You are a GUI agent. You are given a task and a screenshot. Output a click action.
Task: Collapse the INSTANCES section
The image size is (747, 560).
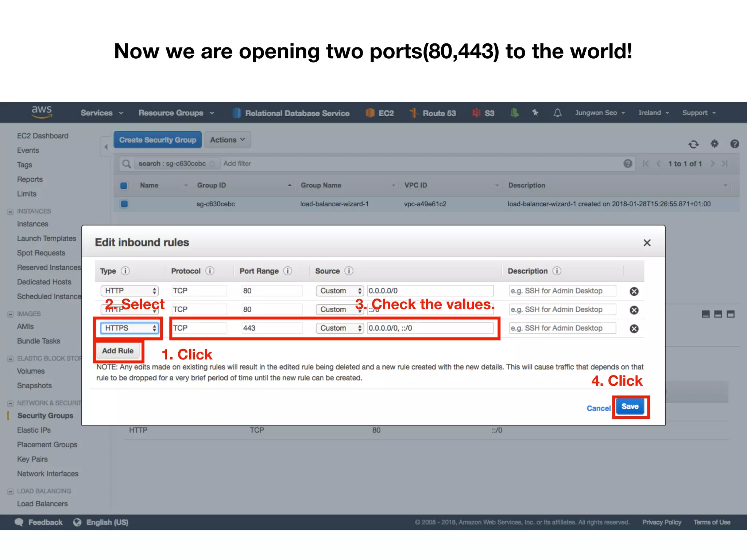[x=10, y=211]
